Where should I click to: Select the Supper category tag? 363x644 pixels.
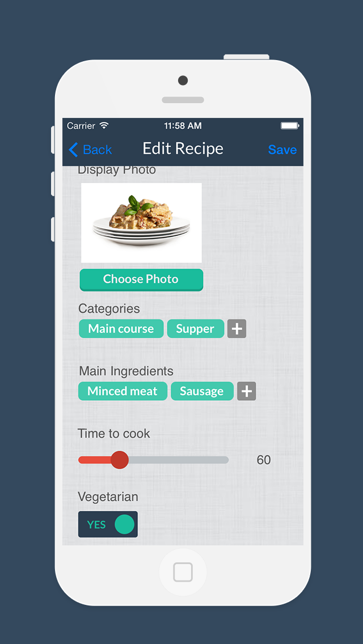(x=195, y=329)
